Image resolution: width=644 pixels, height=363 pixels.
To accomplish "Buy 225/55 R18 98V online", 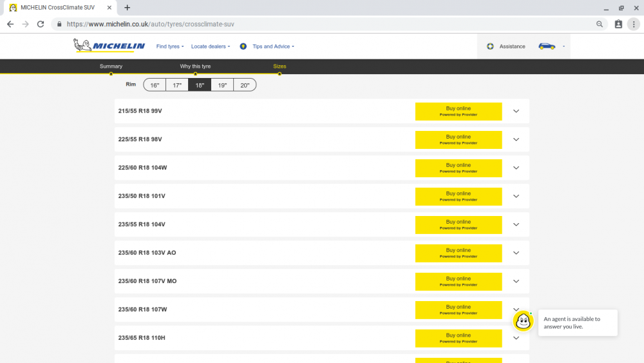I will (459, 140).
